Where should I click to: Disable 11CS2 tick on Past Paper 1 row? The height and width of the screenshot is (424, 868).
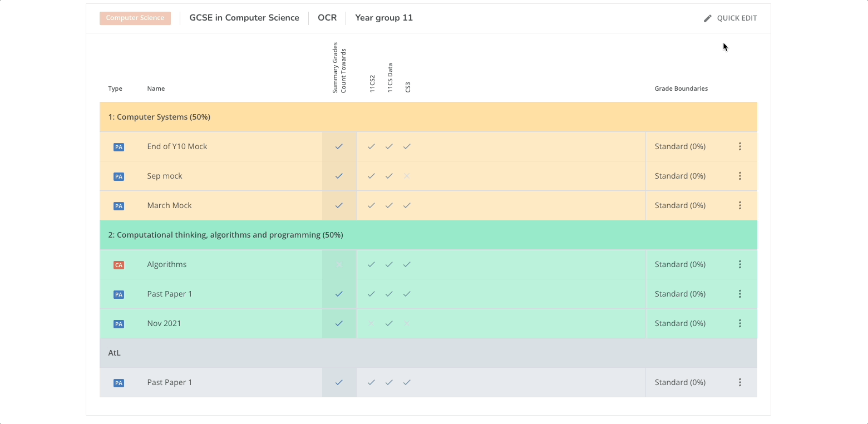point(371,294)
